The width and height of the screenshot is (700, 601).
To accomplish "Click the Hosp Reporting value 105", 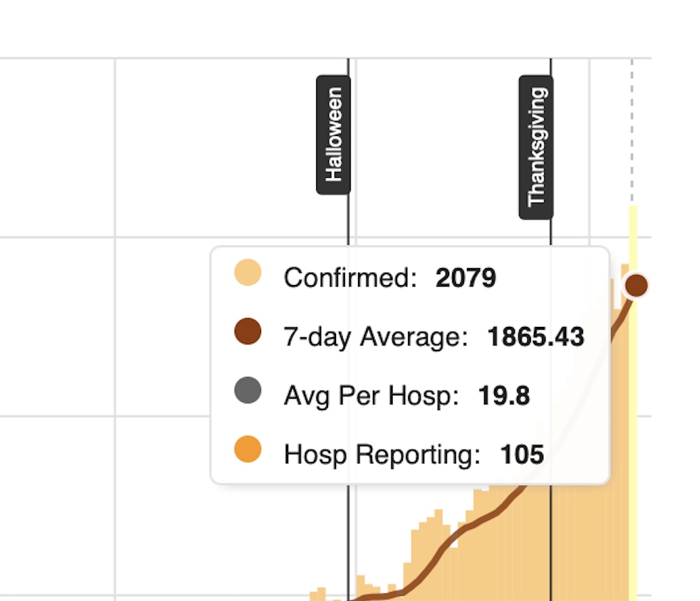I will [522, 454].
